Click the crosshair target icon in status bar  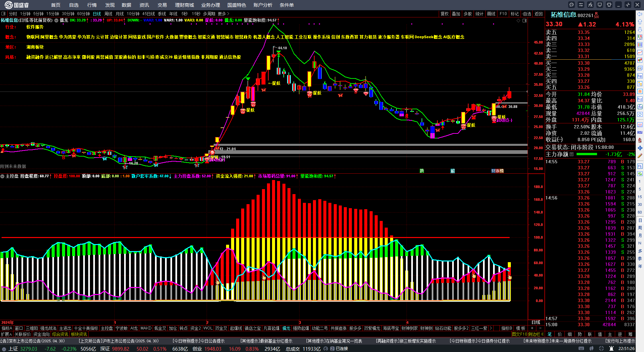[602, 349]
